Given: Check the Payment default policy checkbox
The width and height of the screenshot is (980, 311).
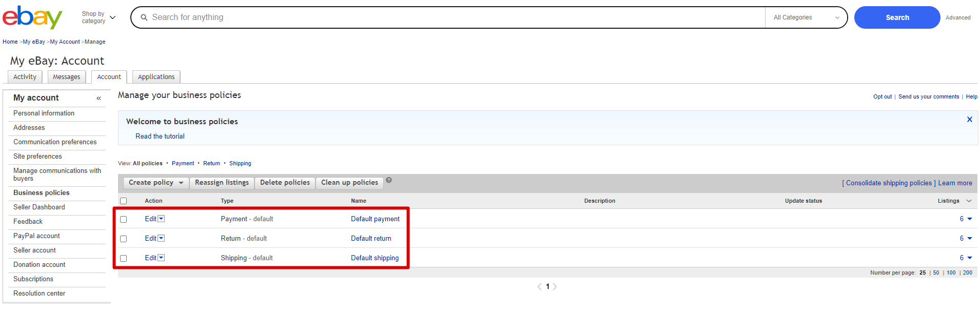Looking at the screenshot, I should [x=123, y=219].
